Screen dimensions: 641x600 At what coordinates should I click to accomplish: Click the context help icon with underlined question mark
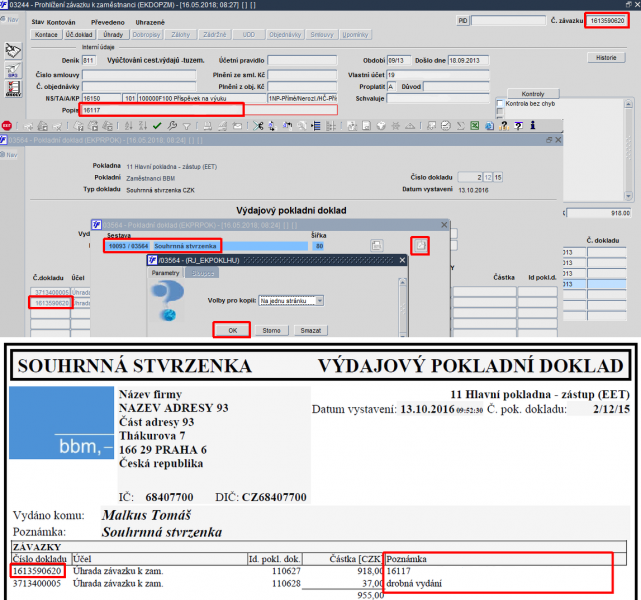click(519, 126)
